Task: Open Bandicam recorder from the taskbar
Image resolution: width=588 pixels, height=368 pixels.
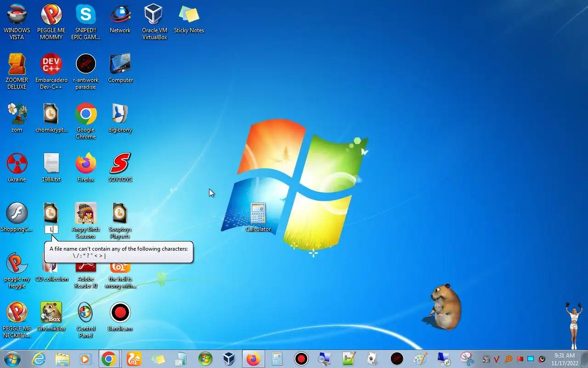Action: tap(301, 359)
